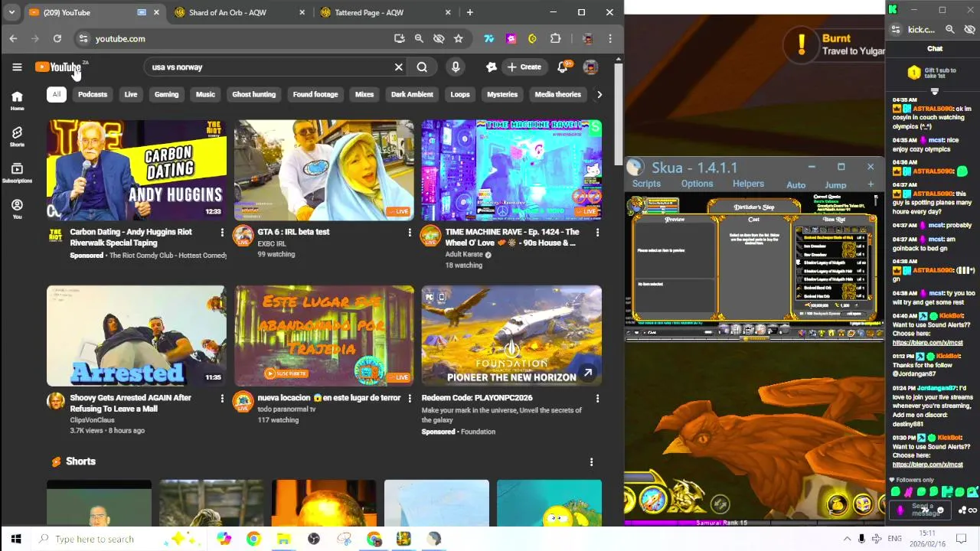Open options for nueva locacion video
The image size is (980, 551).
pos(410,398)
